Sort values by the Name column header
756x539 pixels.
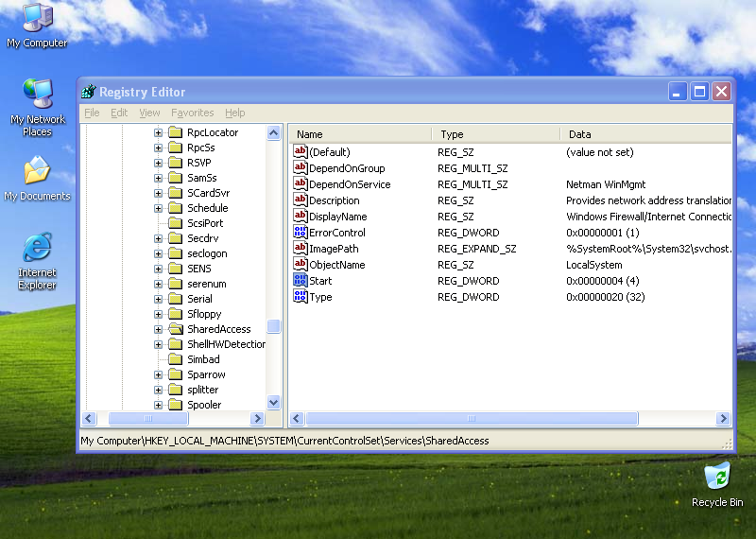(x=361, y=134)
